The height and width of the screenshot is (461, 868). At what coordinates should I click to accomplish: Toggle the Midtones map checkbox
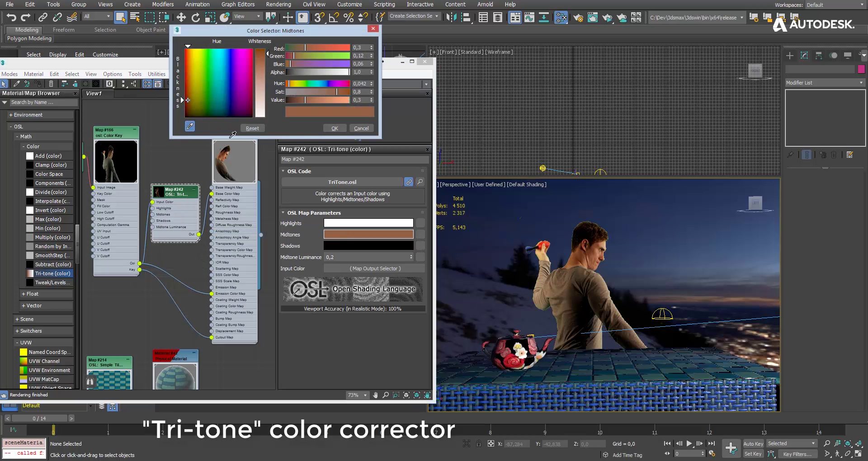click(420, 234)
